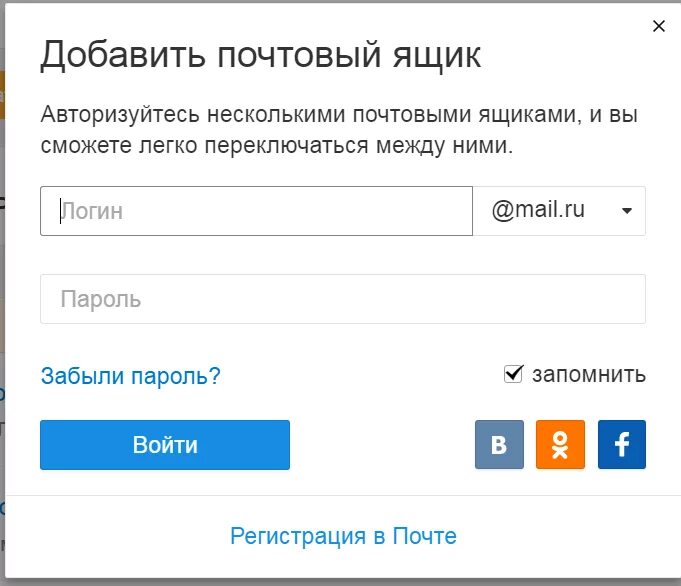This screenshot has width=681, height=586.
Task: Click the Авторизуйтесь description paragraph
Action: pyautogui.click(x=339, y=130)
